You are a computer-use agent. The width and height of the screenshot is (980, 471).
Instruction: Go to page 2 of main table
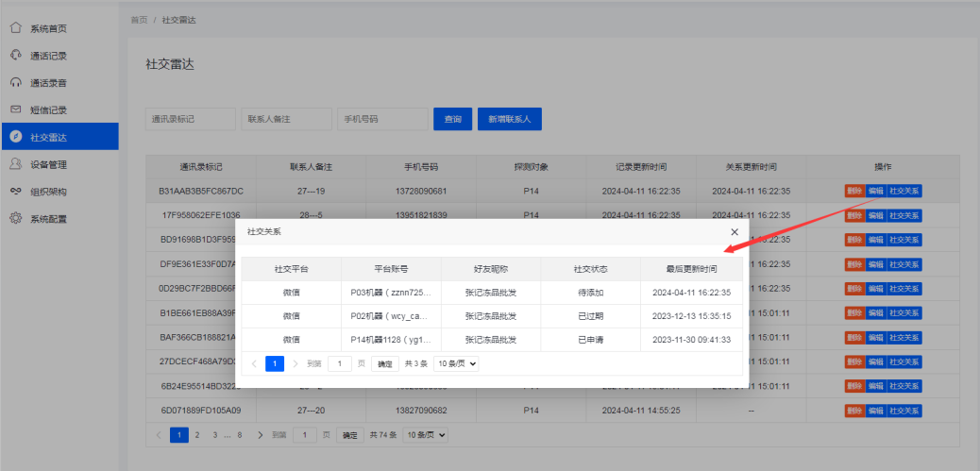point(196,435)
